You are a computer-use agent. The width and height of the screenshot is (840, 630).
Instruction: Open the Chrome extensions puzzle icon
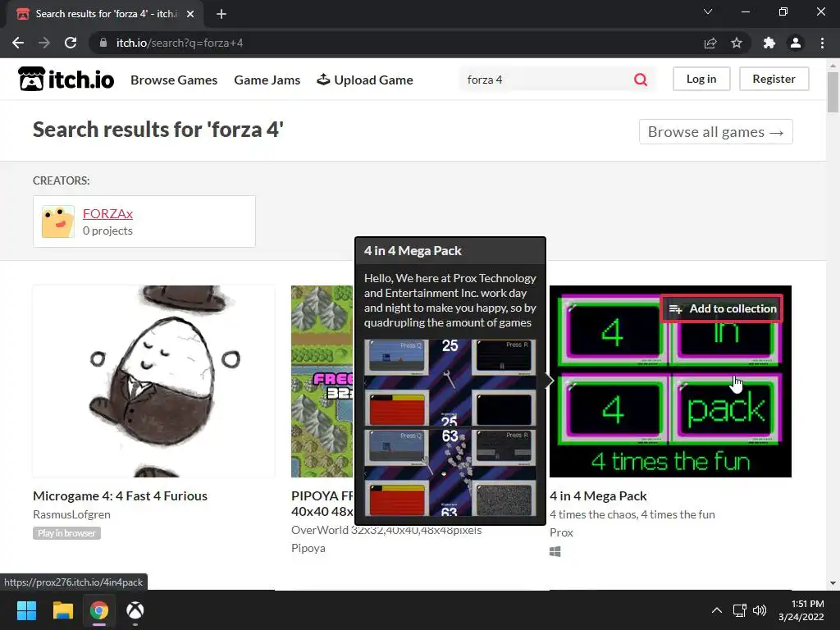click(769, 43)
